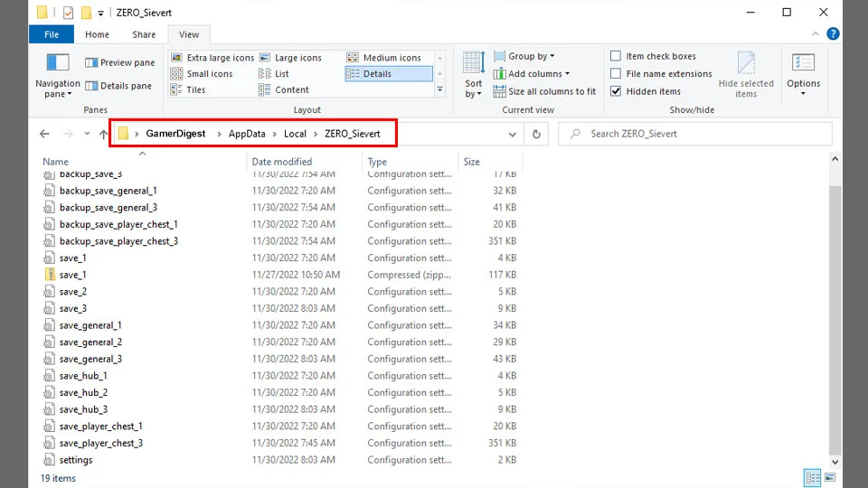Open folder Options
868x488 pixels.
pyautogui.click(x=803, y=75)
